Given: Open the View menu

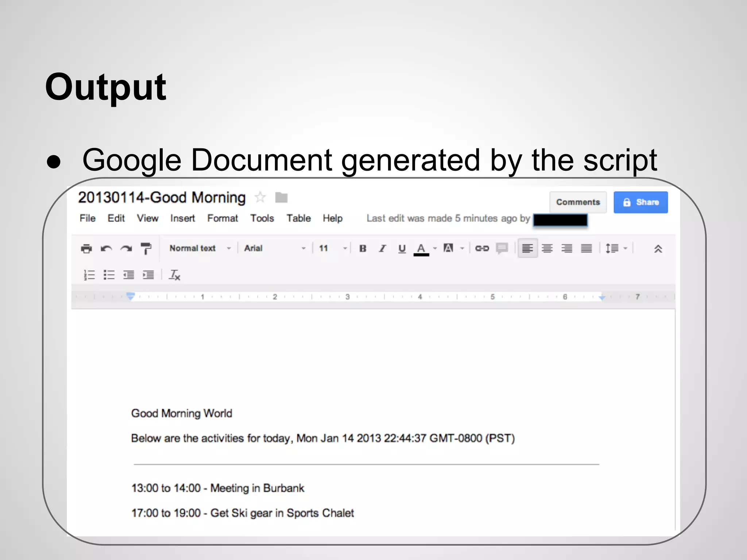Looking at the screenshot, I should point(147,218).
